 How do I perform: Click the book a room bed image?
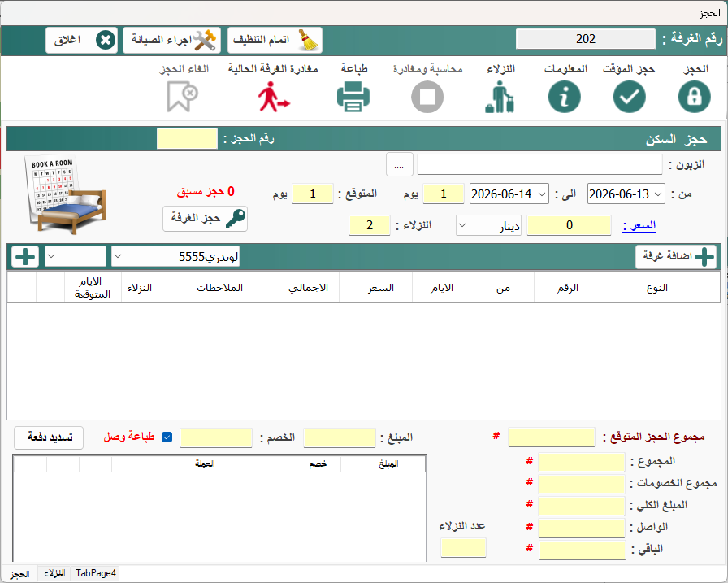[64, 194]
